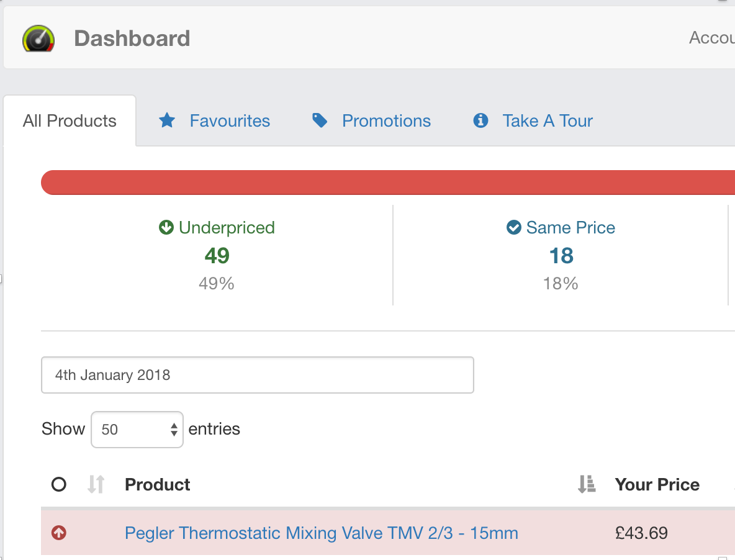Click the Promotions tag icon
Viewport: 735px width, 560px height.
[x=320, y=120]
